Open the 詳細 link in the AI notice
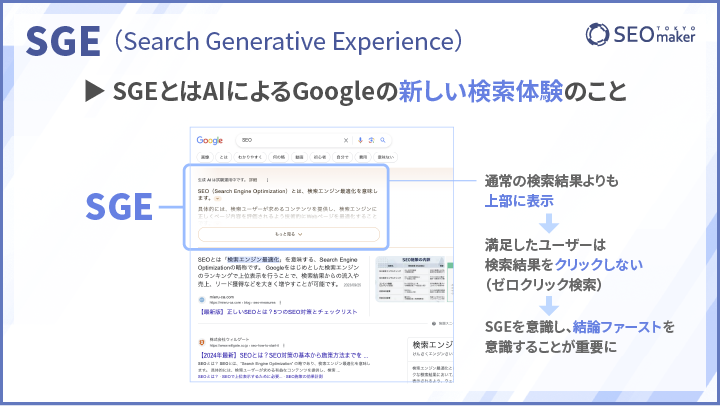The image size is (720, 406). tap(253, 180)
